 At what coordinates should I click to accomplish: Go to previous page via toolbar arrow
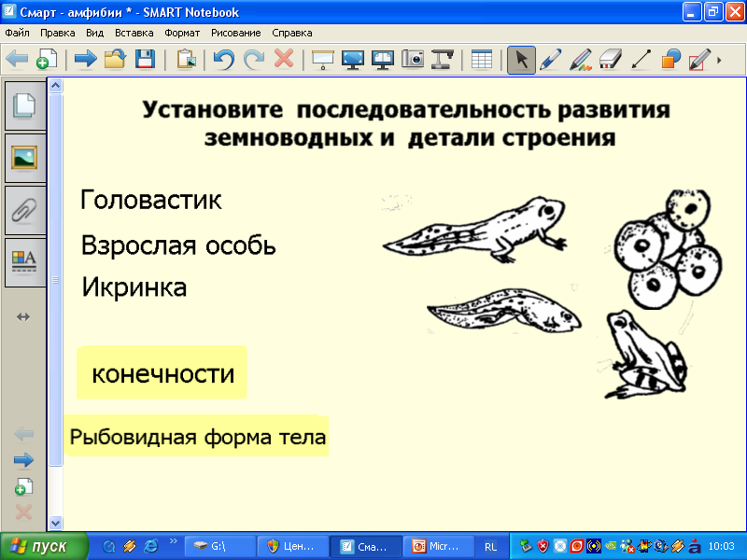point(17,60)
